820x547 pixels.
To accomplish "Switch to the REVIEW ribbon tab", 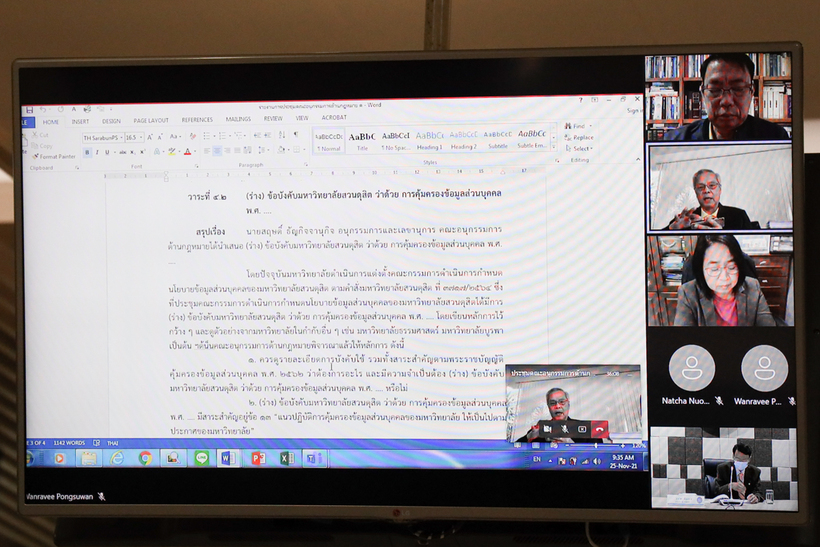I will [x=273, y=119].
